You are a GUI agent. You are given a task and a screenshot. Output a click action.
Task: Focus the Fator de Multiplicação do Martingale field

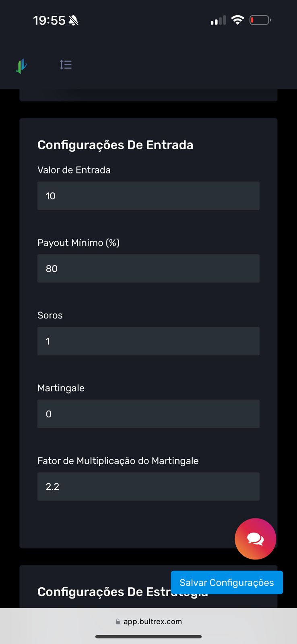pyautogui.click(x=148, y=487)
